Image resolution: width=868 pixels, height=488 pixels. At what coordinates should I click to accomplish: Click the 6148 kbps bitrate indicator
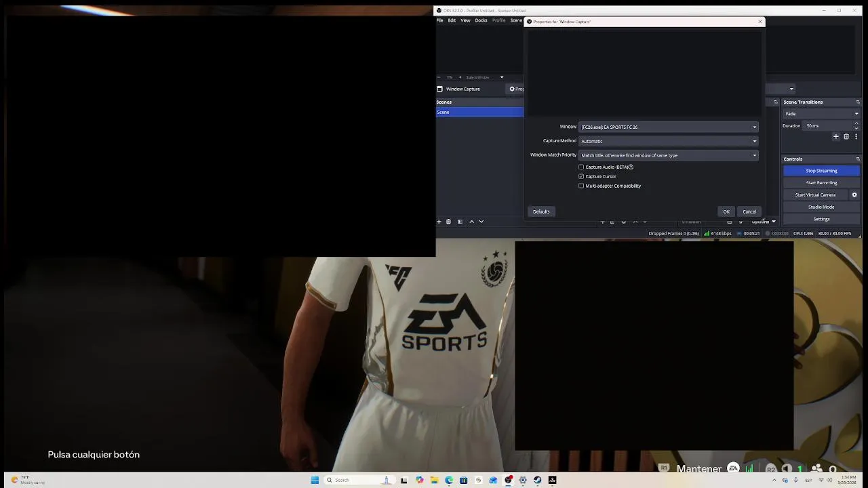tap(717, 234)
